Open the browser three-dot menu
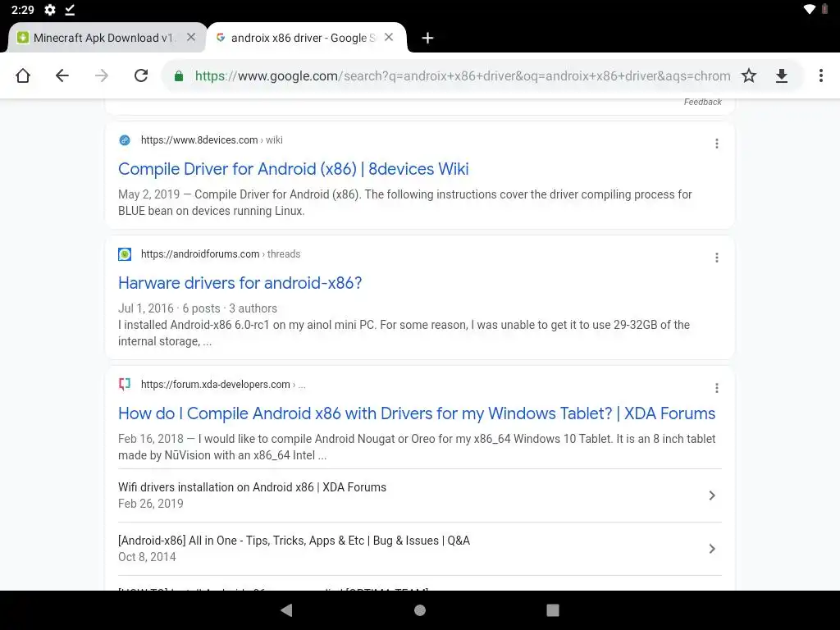 pos(820,75)
